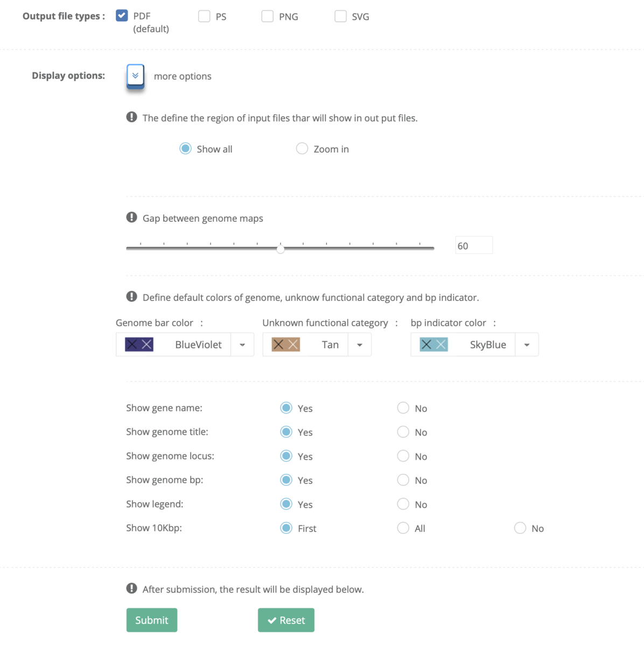Click the BlueViolet genome bar color swatch
The image size is (644, 646).
coord(139,345)
